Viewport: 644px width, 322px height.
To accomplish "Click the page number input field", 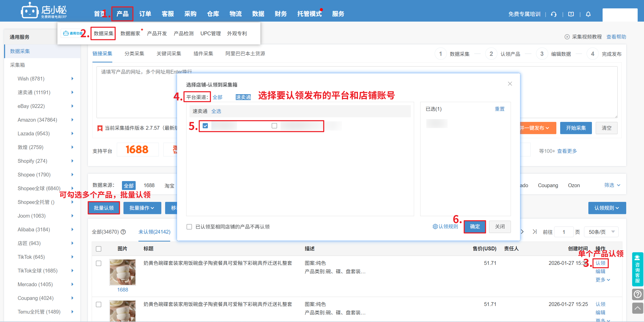I will [x=563, y=232].
